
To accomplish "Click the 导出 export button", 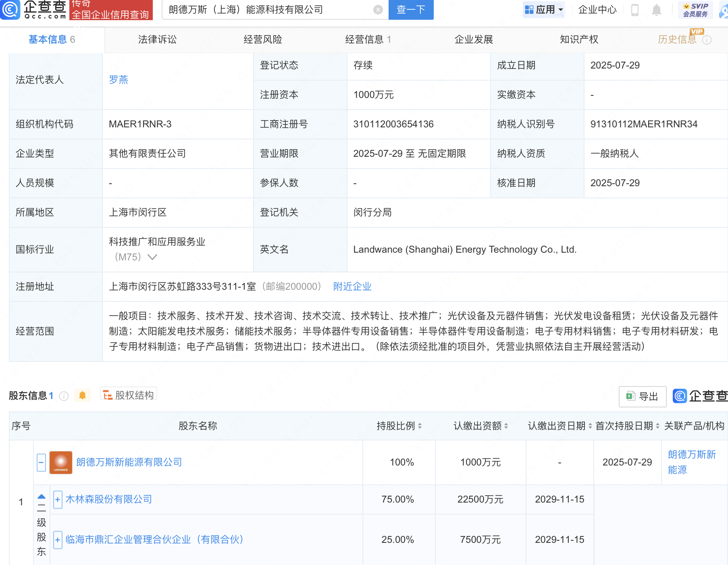I will [643, 397].
